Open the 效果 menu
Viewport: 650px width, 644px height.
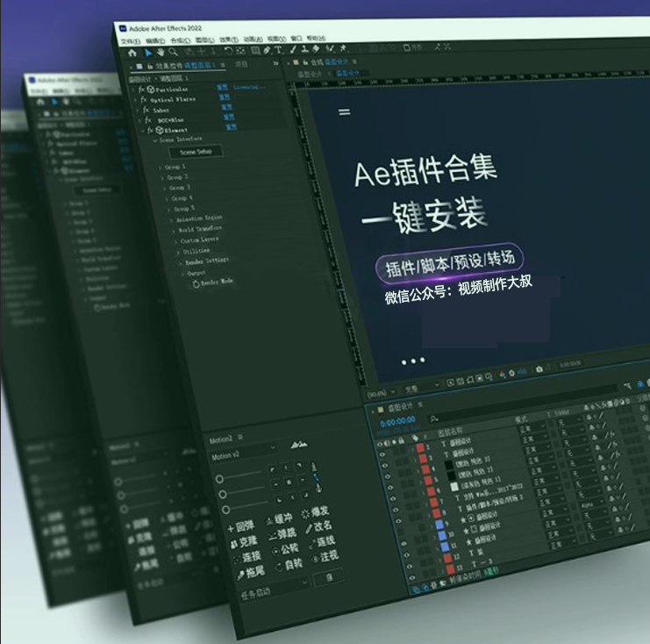click(228, 39)
